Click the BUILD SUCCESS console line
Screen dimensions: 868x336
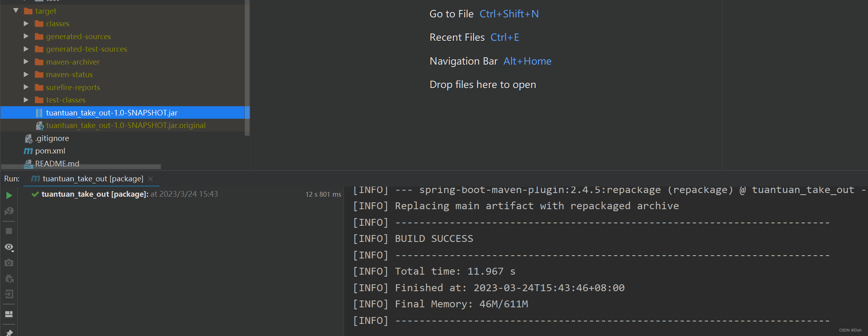tap(413, 239)
